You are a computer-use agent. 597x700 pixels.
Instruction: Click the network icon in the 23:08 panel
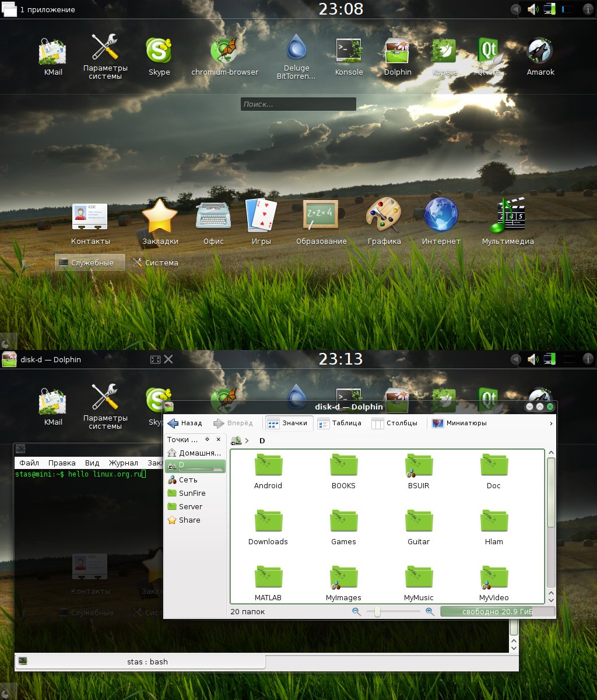[549, 9]
